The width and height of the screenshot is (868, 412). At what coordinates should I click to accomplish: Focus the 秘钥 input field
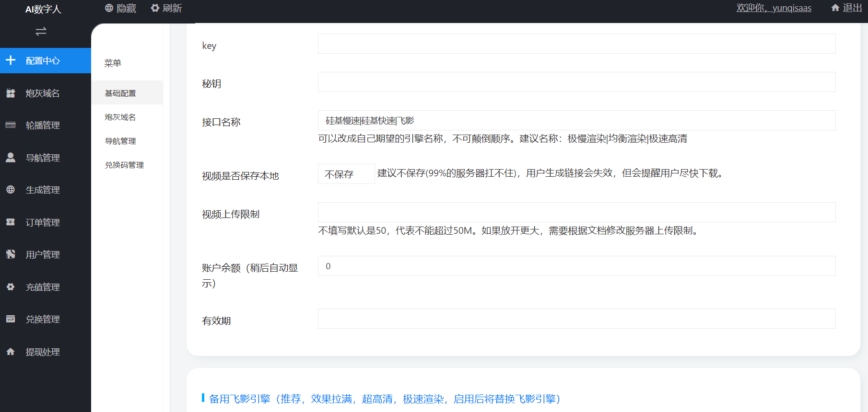(x=576, y=82)
